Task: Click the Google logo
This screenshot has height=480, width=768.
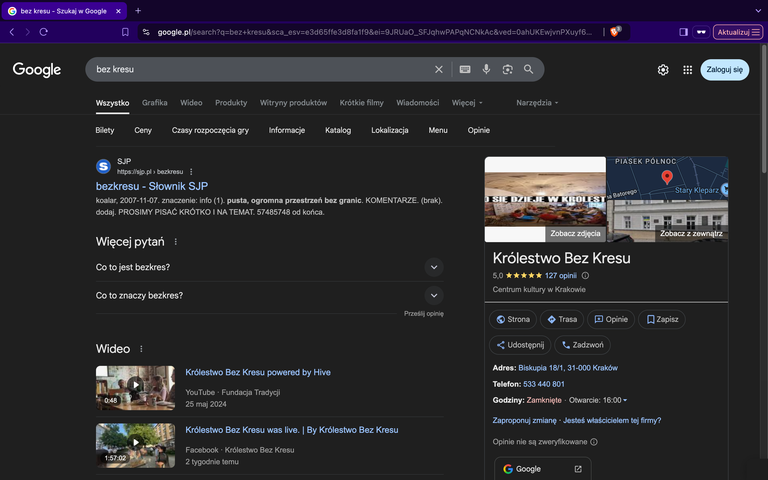Action: click(x=37, y=70)
